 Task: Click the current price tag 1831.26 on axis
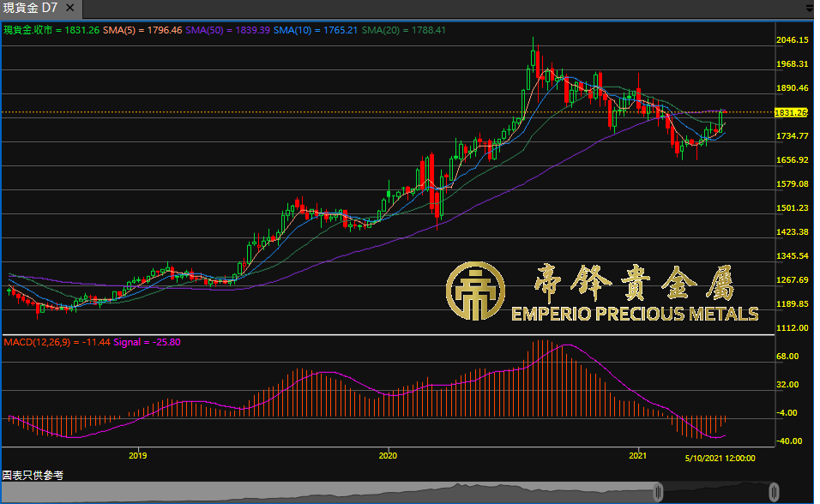791,112
